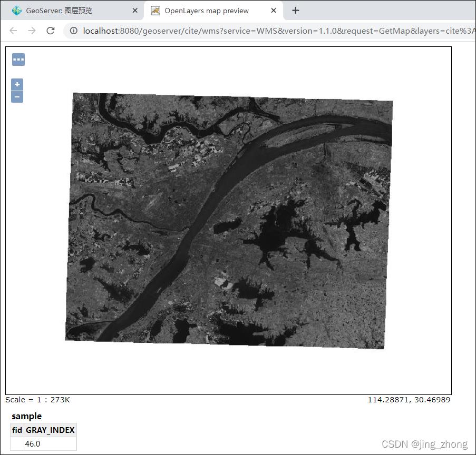Click the 'fid' column header

(17, 430)
